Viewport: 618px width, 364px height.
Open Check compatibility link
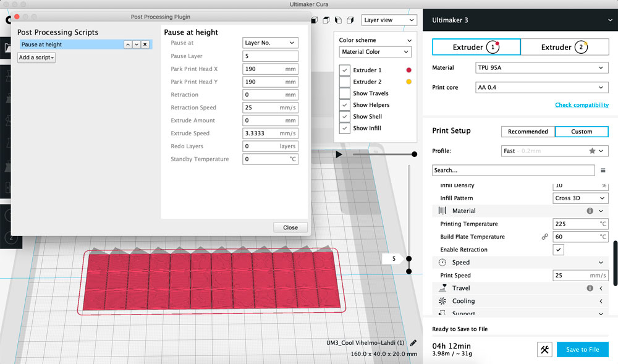click(582, 105)
